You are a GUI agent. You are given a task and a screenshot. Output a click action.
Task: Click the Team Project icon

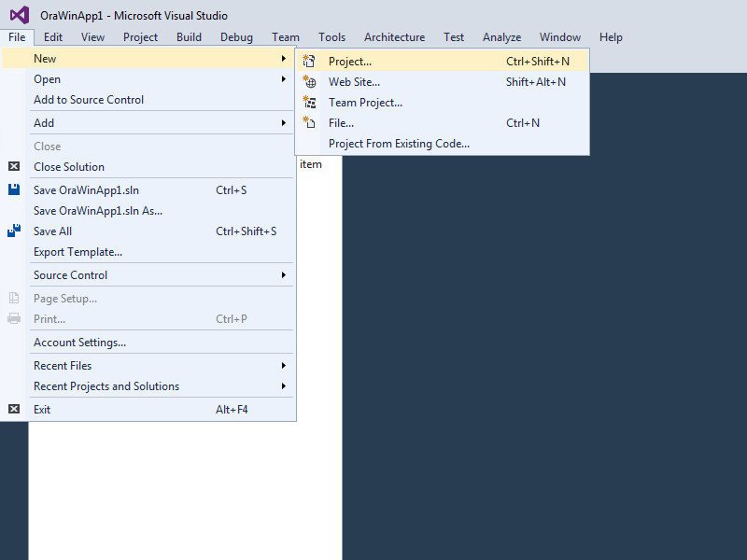coord(310,103)
